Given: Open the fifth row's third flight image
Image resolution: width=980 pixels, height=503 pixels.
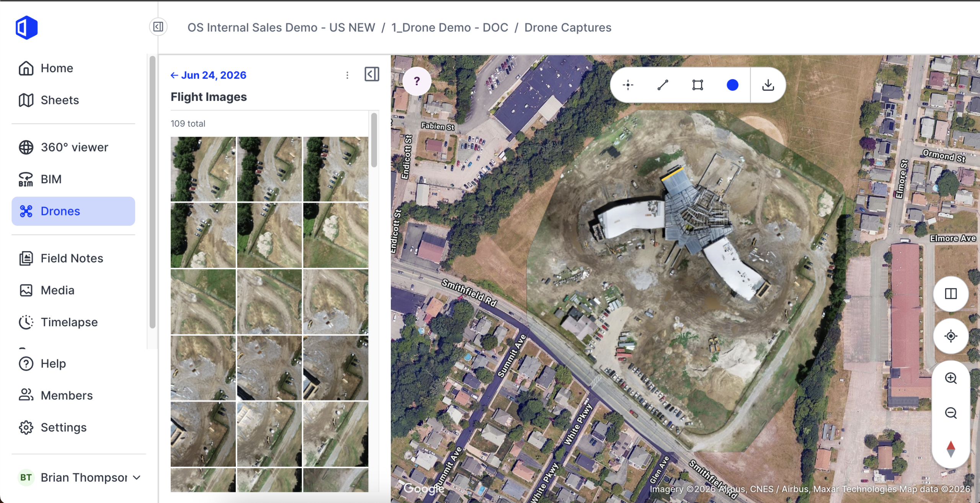Looking at the screenshot, I should 336,434.
